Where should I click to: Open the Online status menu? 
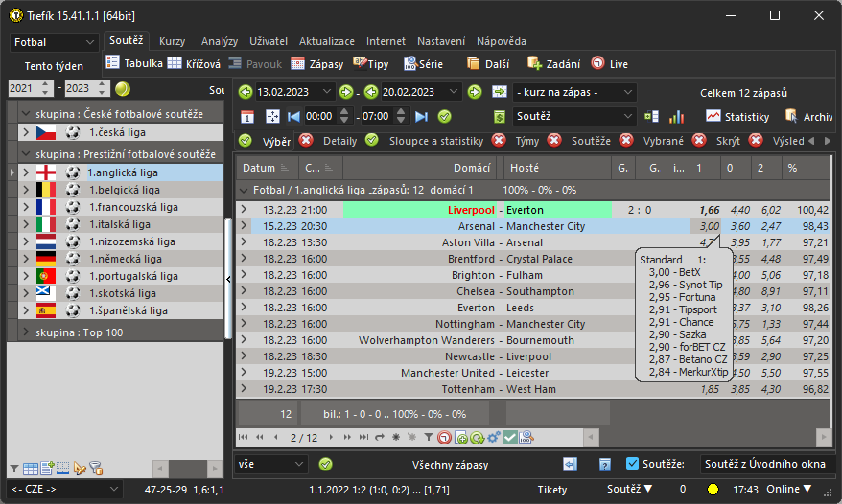click(788, 489)
